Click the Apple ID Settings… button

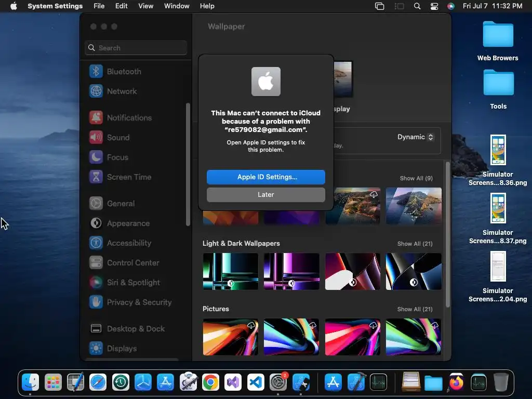pyautogui.click(x=265, y=177)
